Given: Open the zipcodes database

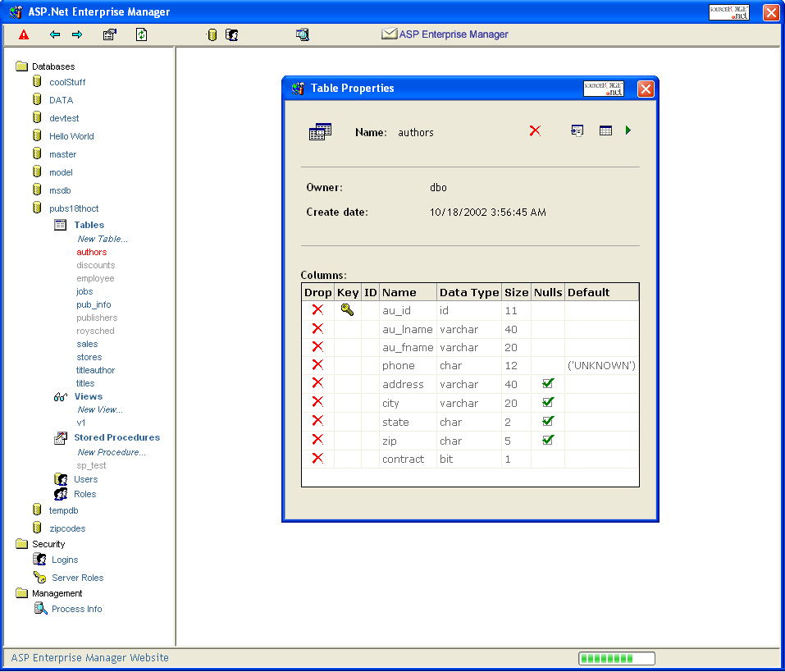Looking at the screenshot, I should tap(67, 528).
